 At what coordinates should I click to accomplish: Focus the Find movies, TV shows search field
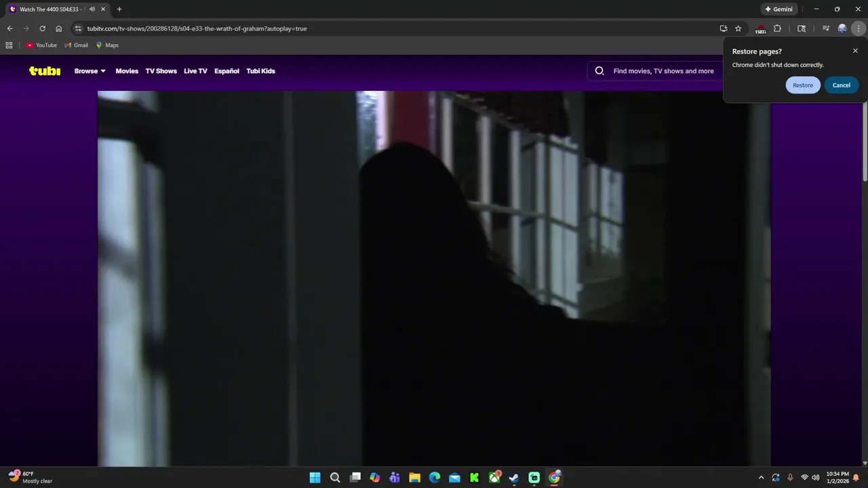pyautogui.click(x=663, y=70)
